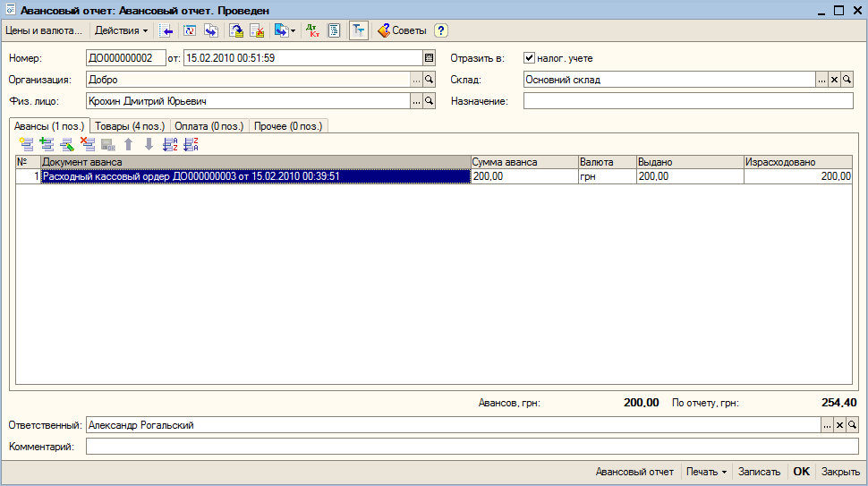This screenshot has width=868, height=486.
Task: Open the Физ. лицо selection ellipsis button
Action: 416,101
